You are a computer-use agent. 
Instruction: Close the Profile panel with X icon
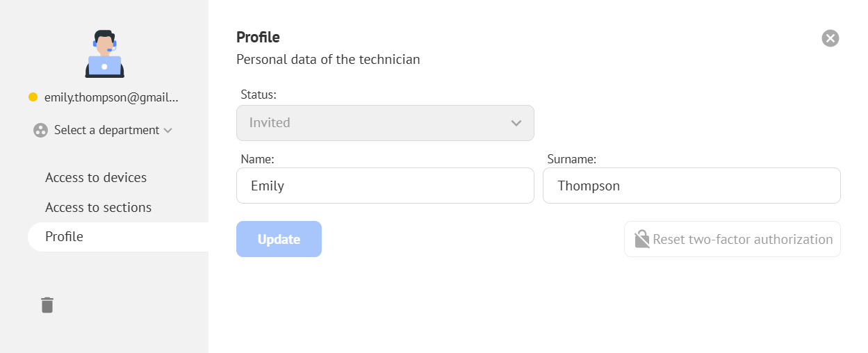click(x=830, y=38)
